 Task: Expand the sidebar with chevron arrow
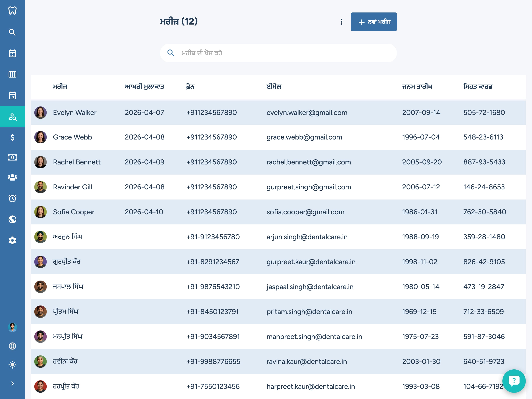click(x=12, y=383)
